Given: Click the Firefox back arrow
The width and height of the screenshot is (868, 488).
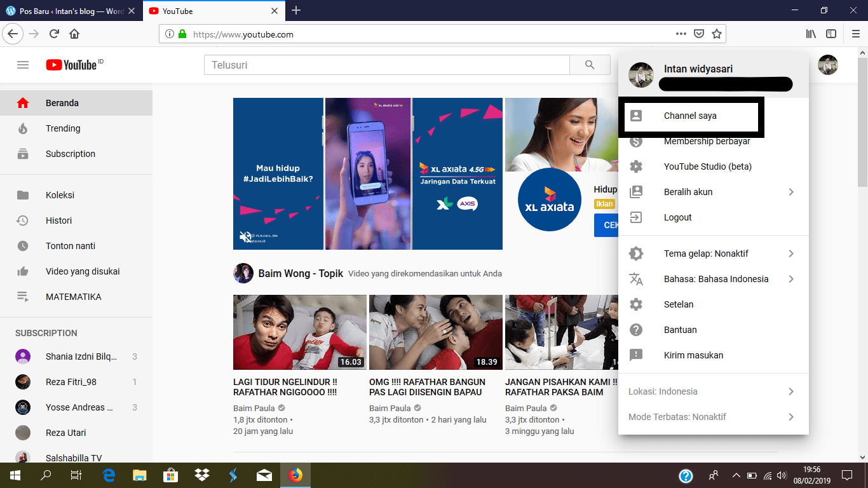Looking at the screenshot, I should pos(13,34).
